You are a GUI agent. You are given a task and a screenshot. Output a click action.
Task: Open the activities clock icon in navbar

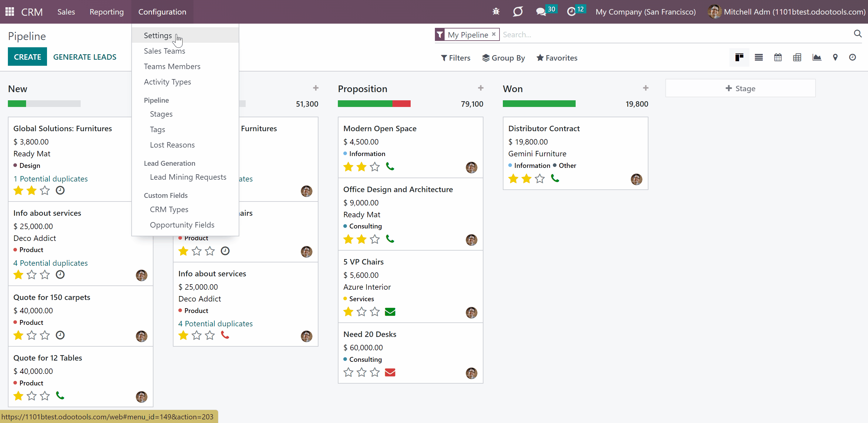(x=571, y=12)
